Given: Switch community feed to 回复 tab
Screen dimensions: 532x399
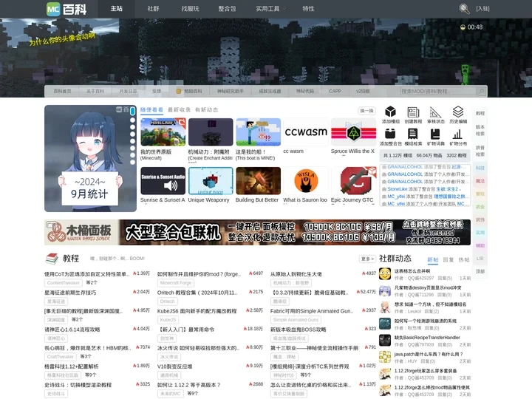Looking at the screenshot, I should click(x=449, y=259).
